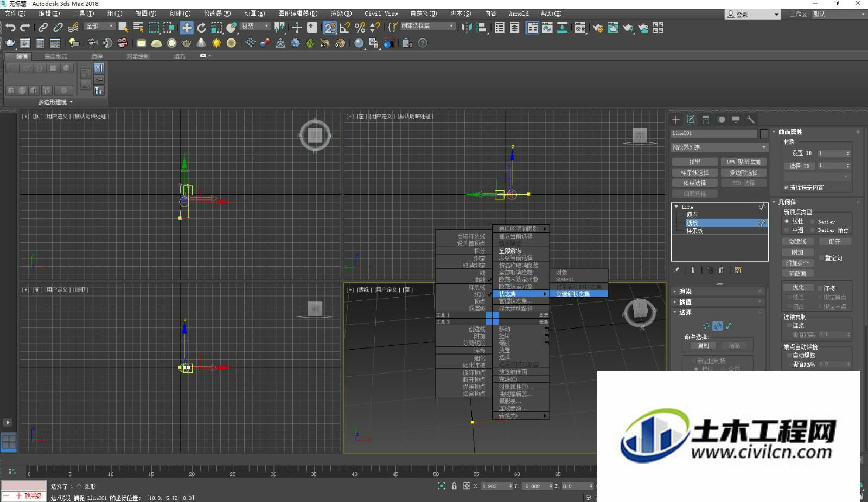
Task: Toggle the 重定向 checkbox
Action: point(821,258)
